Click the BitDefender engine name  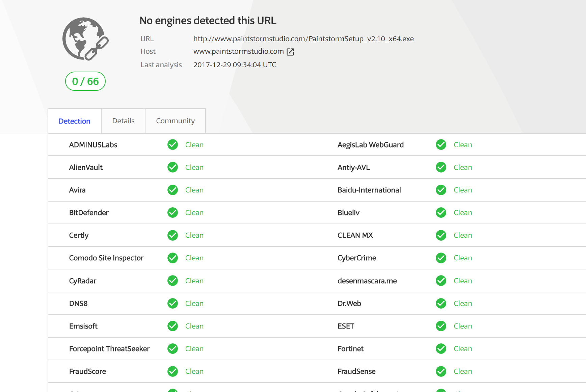(89, 213)
